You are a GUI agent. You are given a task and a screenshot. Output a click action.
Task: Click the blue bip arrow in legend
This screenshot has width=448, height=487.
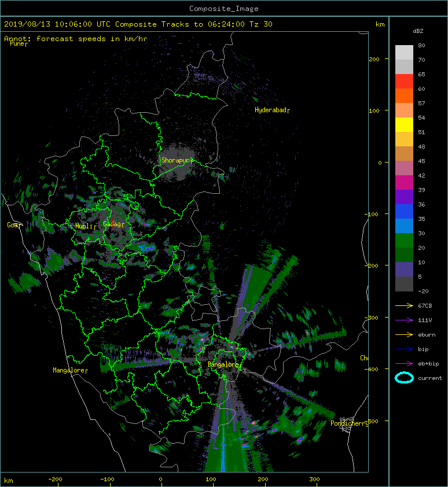tap(404, 349)
